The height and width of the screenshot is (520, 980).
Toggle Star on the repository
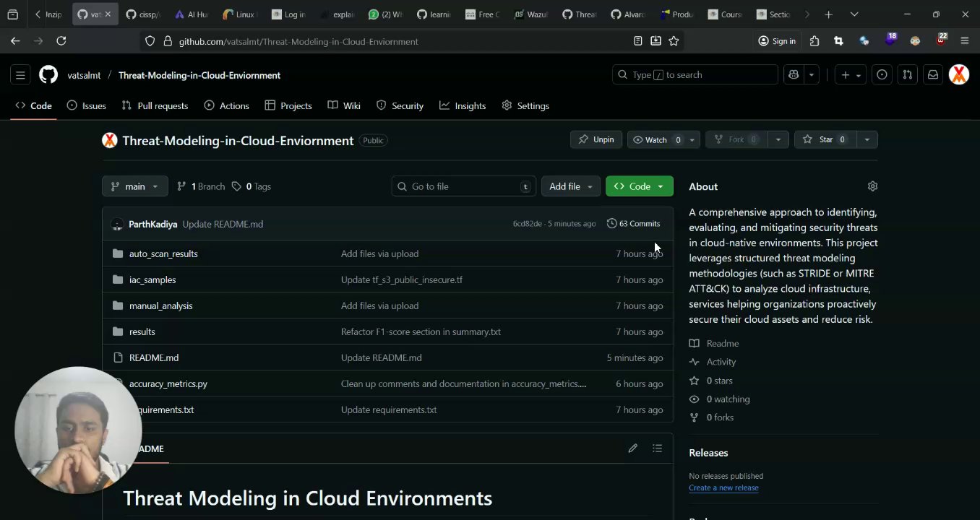pyautogui.click(x=825, y=139)
